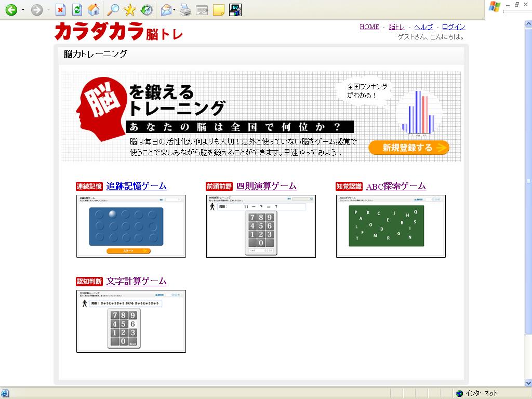532x399 pixels.
Task: Click the ゲストさん、こんにちは。 greeting text
Action: pyautogui.click(x=431, y=37)
